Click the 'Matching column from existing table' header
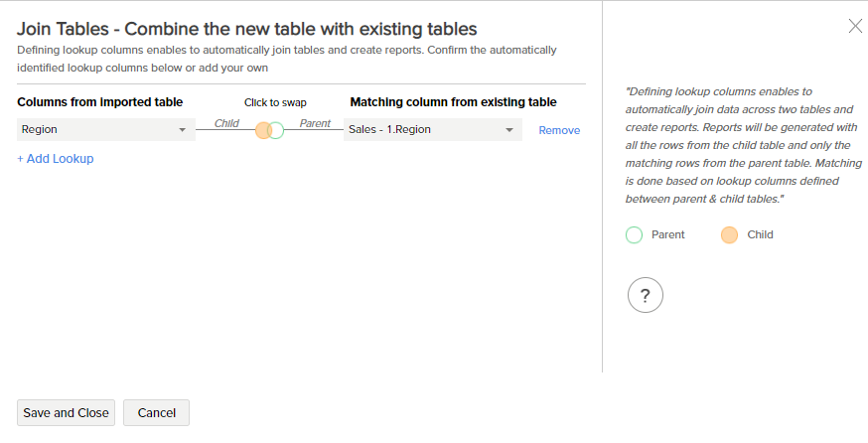 click(x=453, y=102)
